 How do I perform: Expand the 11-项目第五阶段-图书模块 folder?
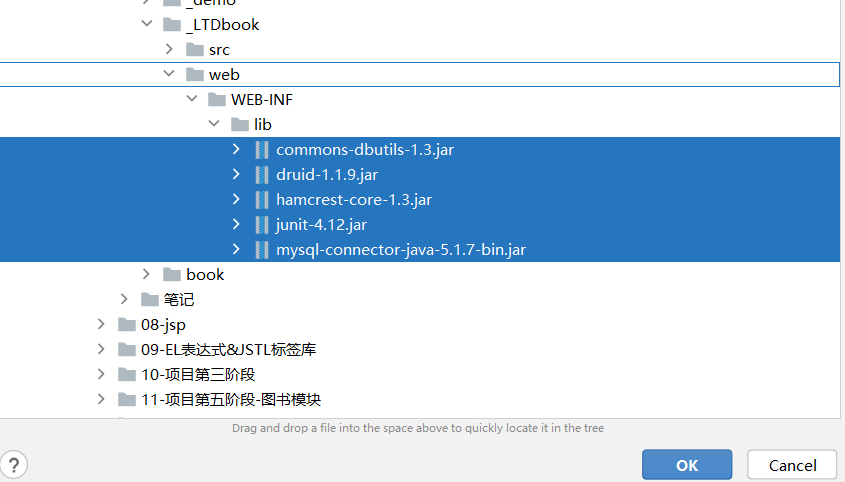click(101, 399)
